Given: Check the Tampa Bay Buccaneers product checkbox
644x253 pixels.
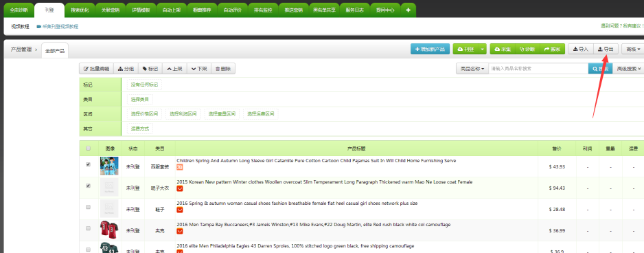Looking at the screenshot, I should tap(89, 228).
